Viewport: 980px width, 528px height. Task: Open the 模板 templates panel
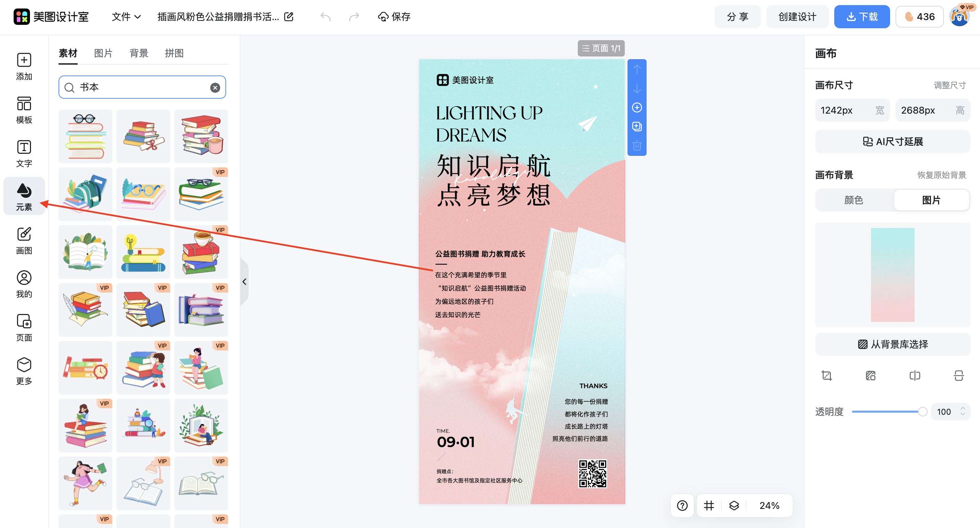pyautogui.click(x=24, y=110)
